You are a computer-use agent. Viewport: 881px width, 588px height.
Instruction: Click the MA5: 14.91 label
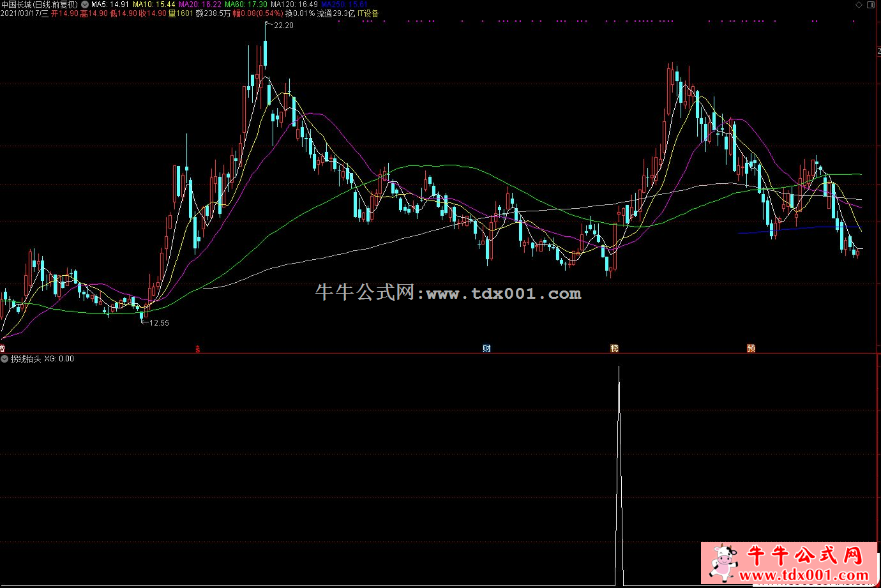110,4
